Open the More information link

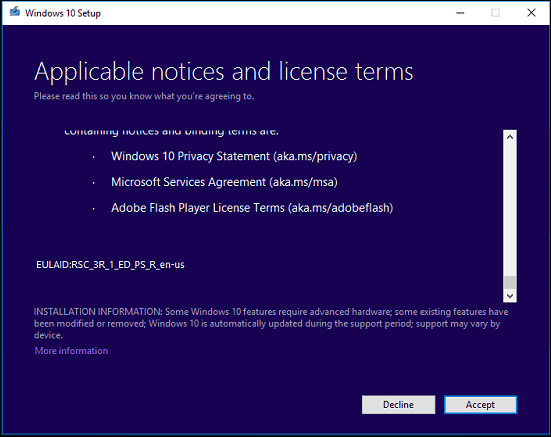(x=71, y=351)
